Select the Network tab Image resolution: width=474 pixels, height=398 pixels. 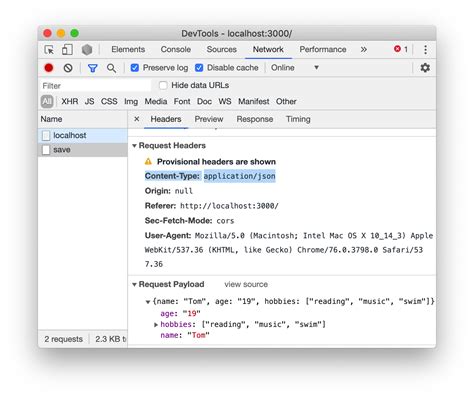(268, 49)
